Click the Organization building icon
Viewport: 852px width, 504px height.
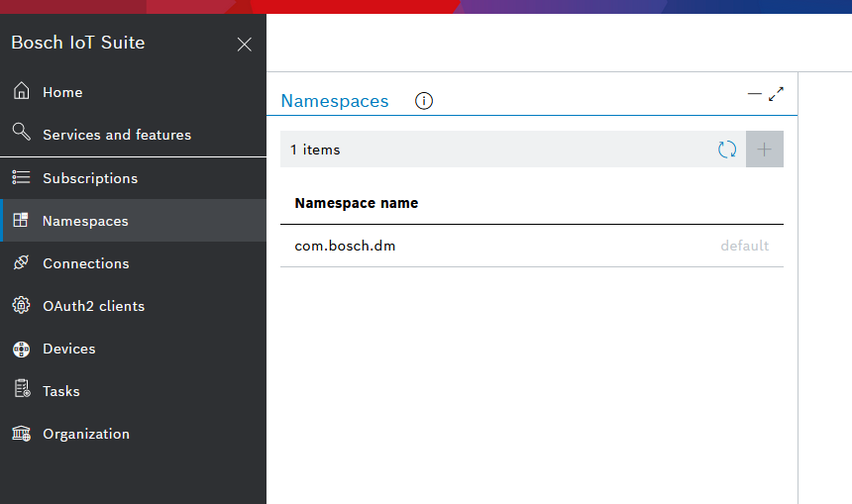click(x=21, y=433)
